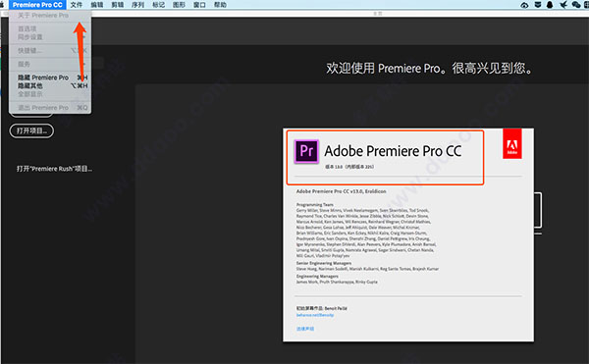This screenshot has height=364, width=589.
Task: Open the Premiere Pro CC application menu
Action: pos(37,5)
